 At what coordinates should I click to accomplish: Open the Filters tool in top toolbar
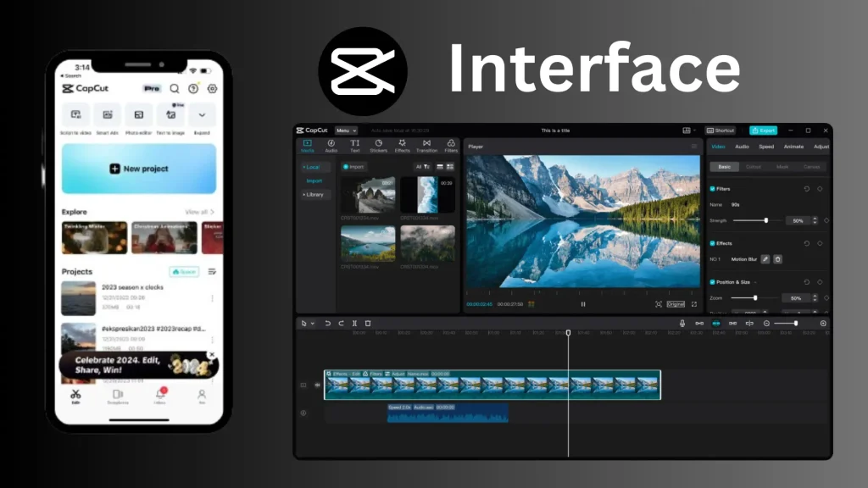tap(451, 146)
